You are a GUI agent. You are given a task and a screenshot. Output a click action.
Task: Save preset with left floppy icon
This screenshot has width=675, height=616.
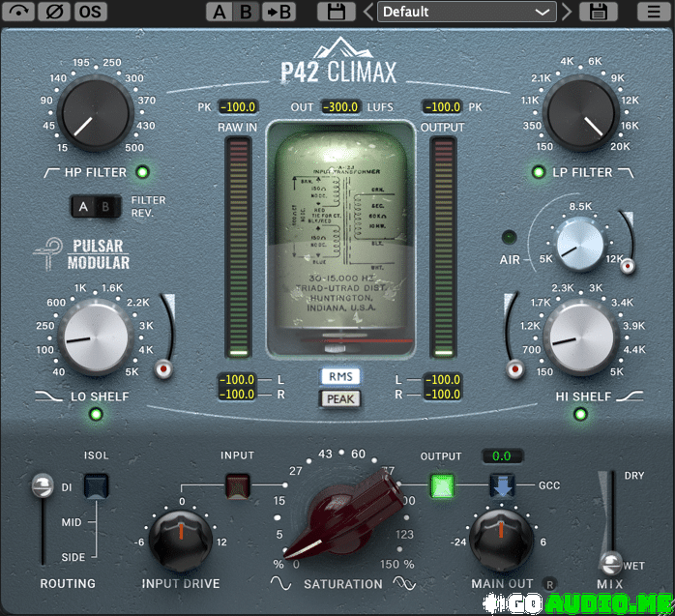pos(337,12)
